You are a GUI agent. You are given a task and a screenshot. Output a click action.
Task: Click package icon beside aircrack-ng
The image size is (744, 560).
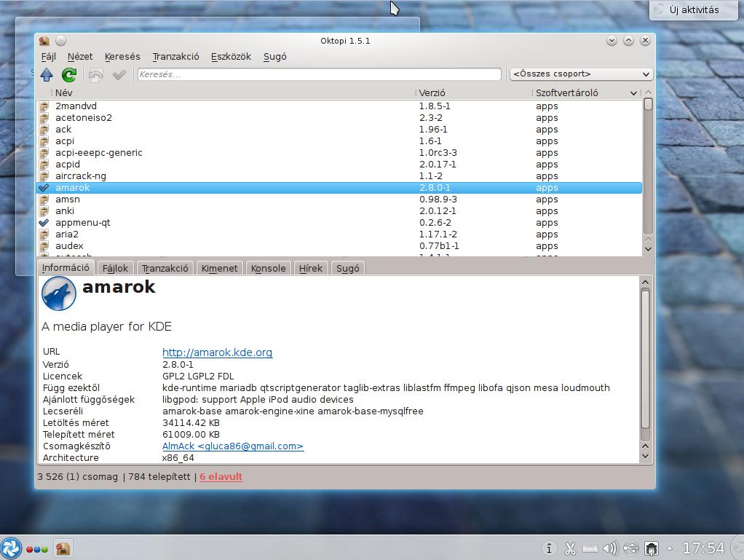point(44,176)
